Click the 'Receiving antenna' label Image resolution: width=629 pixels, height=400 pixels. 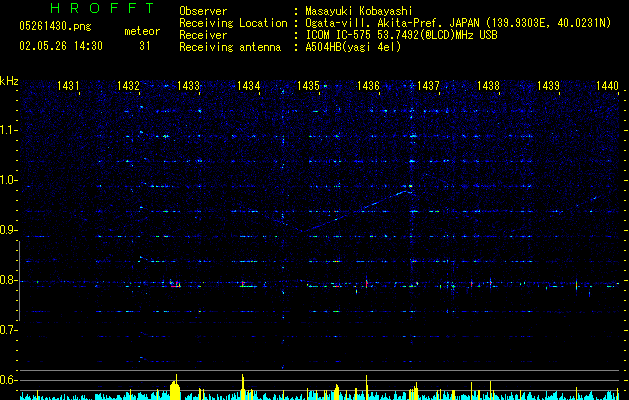(230, 47)
